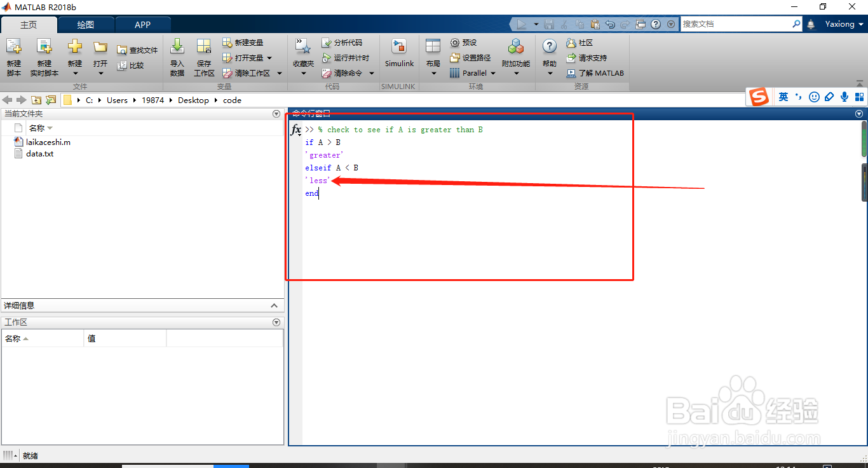Import data with 导入数据
The height and width of the screenshot is (468, 868).
[x=177, y=57]
